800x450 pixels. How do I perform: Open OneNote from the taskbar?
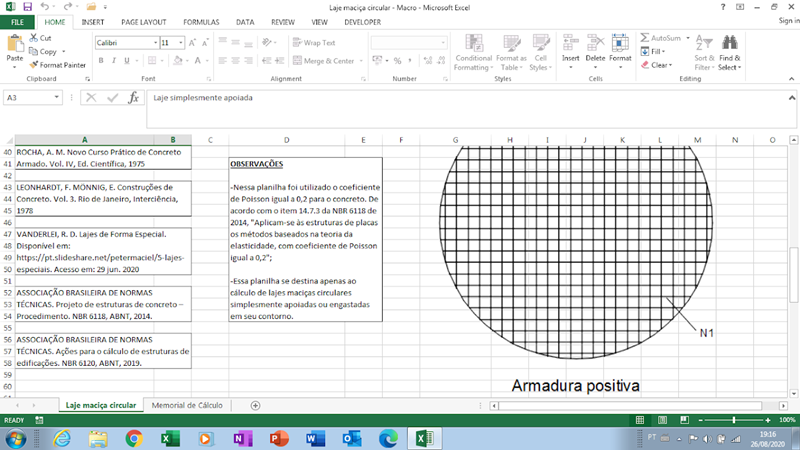pos(242,438)
